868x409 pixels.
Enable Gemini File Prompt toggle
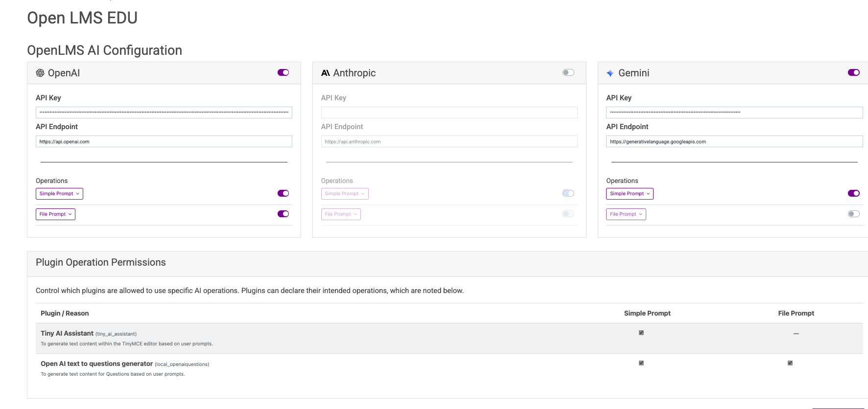click(x=854, y=214)
